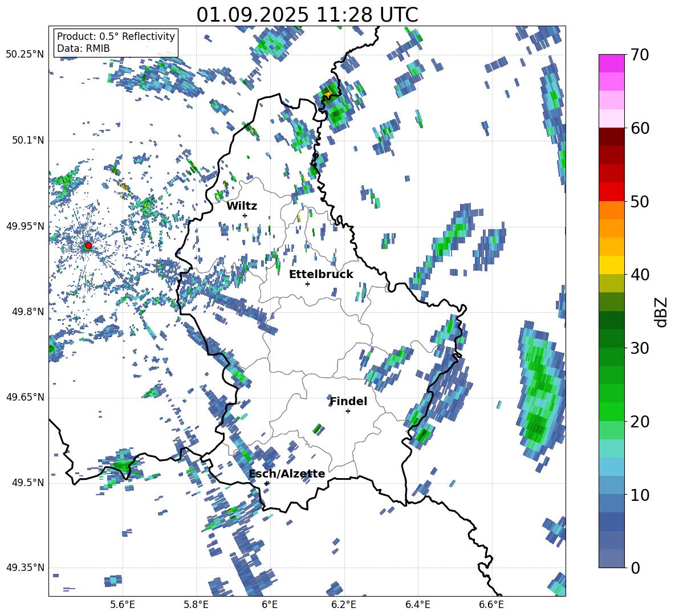Click the 10 tick on colorbar
Image resolution: width=675 pixels, height=616 pixels.
(640, 495)
